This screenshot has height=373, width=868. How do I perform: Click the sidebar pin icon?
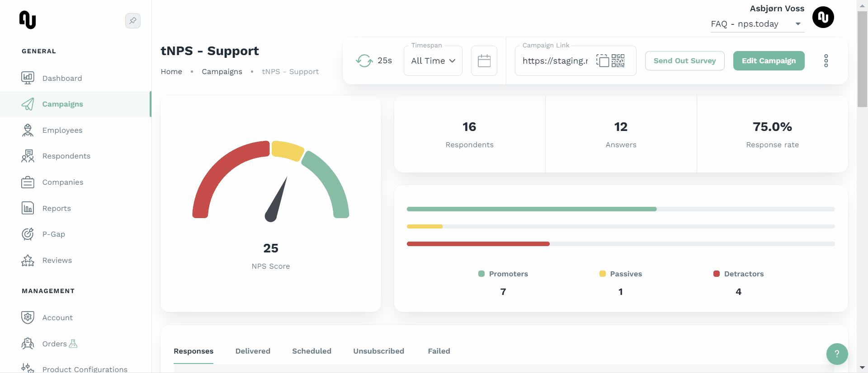point(132,21)
